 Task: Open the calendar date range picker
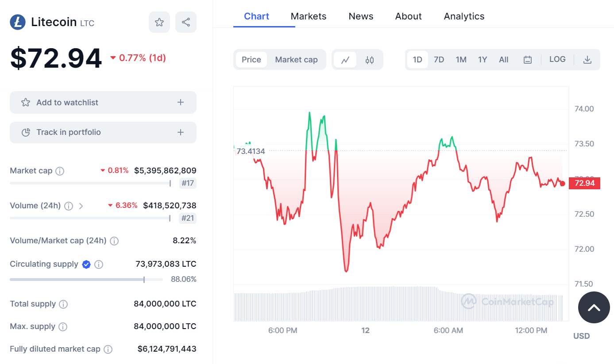click(x=528, y=60)
